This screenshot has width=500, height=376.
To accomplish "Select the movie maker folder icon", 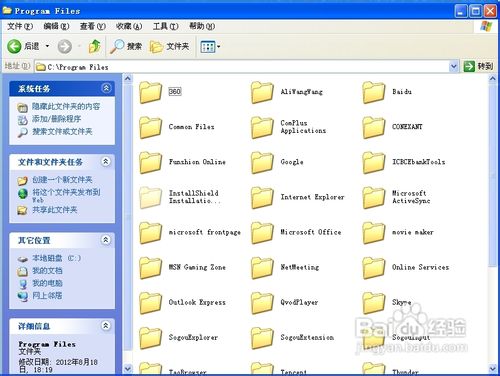I will pos(374,233).
